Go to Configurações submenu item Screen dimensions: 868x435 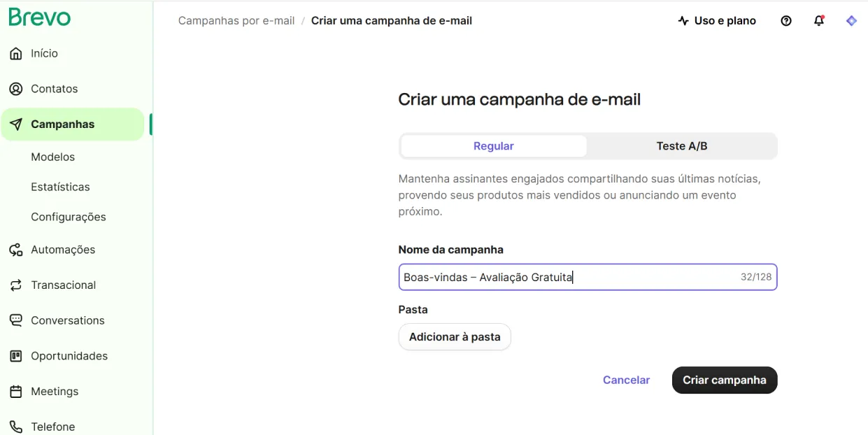(69, 217)
